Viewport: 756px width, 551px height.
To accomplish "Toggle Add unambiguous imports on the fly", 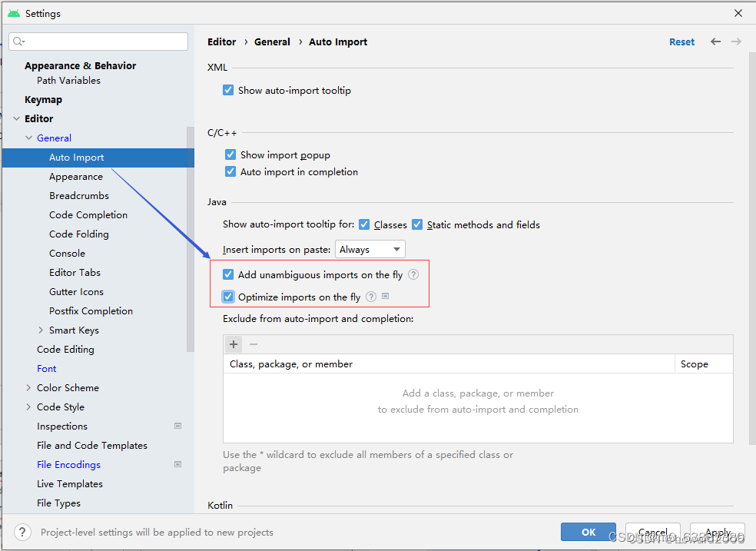I will click(228, 274).
